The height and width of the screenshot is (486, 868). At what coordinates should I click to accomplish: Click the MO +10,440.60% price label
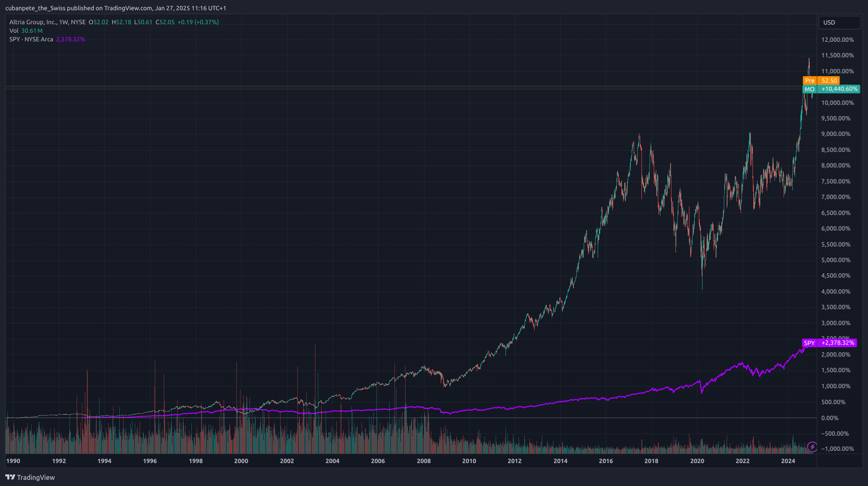click(x=831, y=89)
